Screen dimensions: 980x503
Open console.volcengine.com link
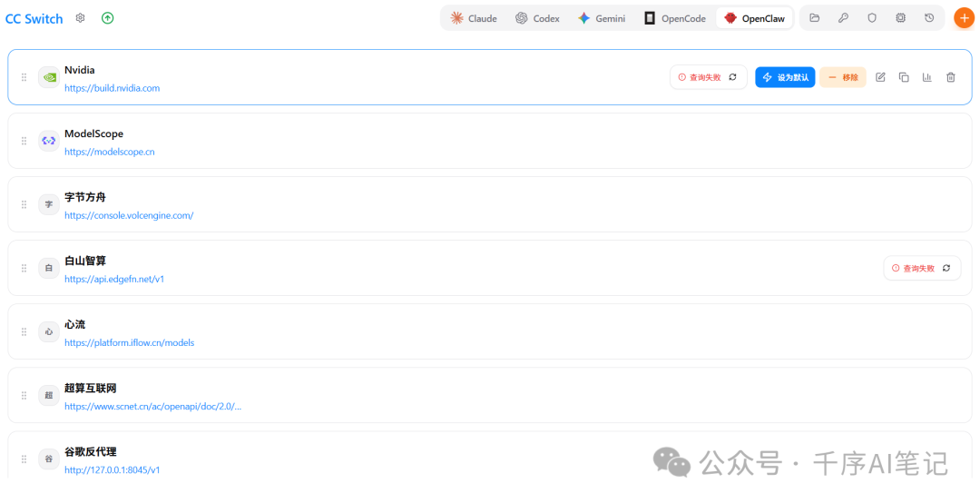click(129, 216)
